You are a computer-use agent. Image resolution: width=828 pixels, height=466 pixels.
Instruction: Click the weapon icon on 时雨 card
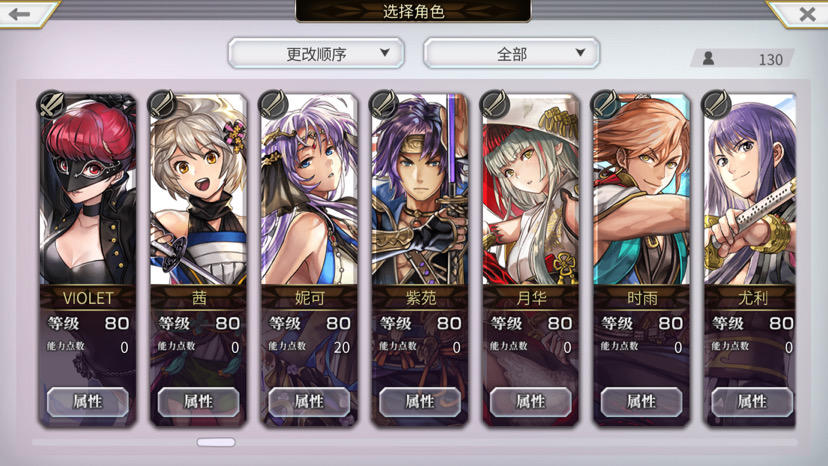pyautogui.click(x=606, y=104)
